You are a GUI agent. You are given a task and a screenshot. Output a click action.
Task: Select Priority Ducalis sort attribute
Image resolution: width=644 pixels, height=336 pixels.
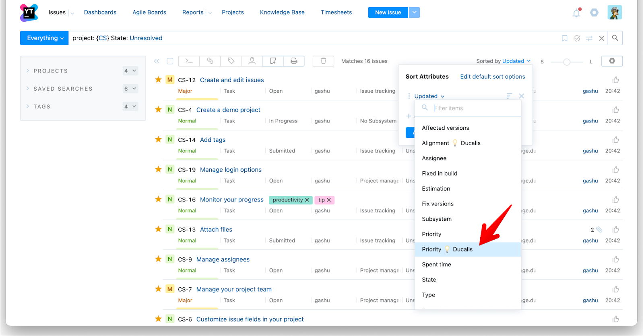pos(447,249)
